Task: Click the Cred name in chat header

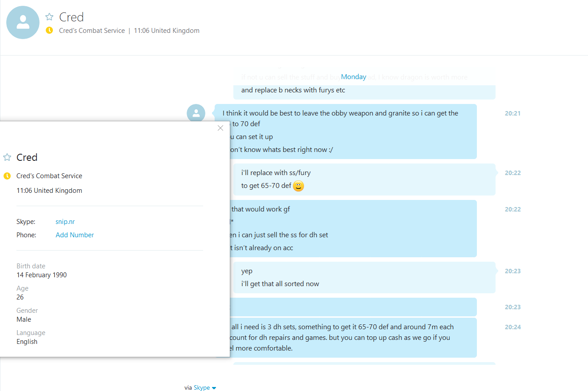Action: 72,17
